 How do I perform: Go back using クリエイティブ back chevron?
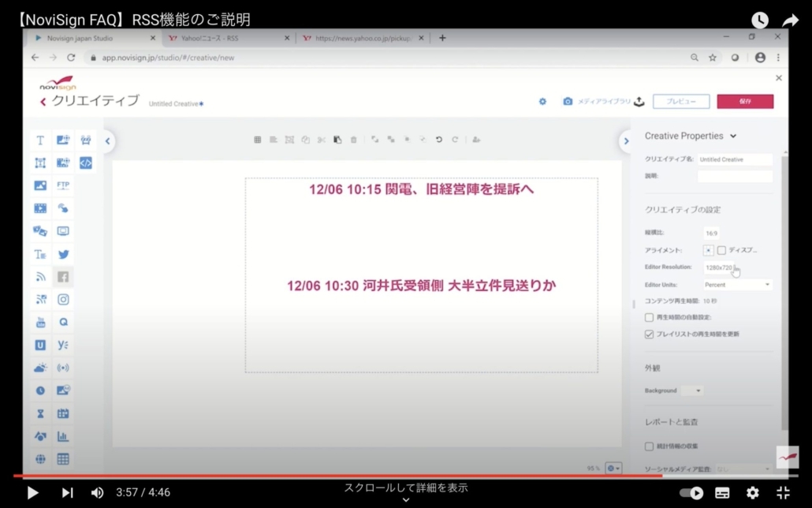[43, 102]
